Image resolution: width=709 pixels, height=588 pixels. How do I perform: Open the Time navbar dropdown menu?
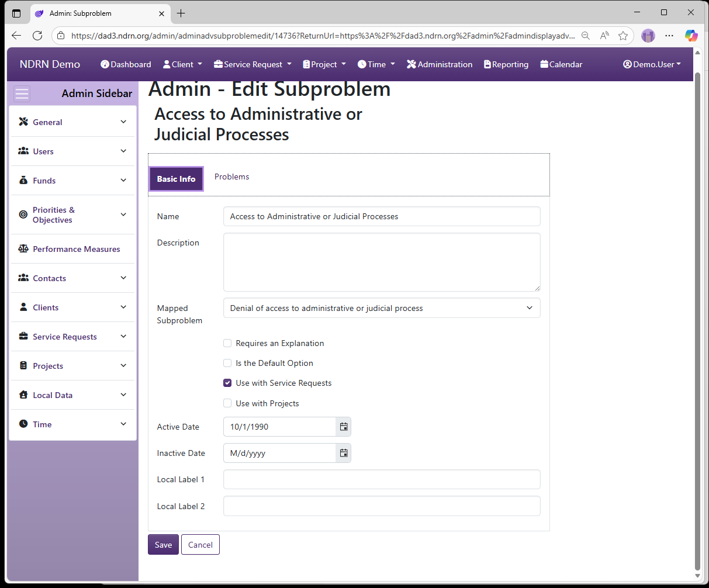[x=376, y=64]
